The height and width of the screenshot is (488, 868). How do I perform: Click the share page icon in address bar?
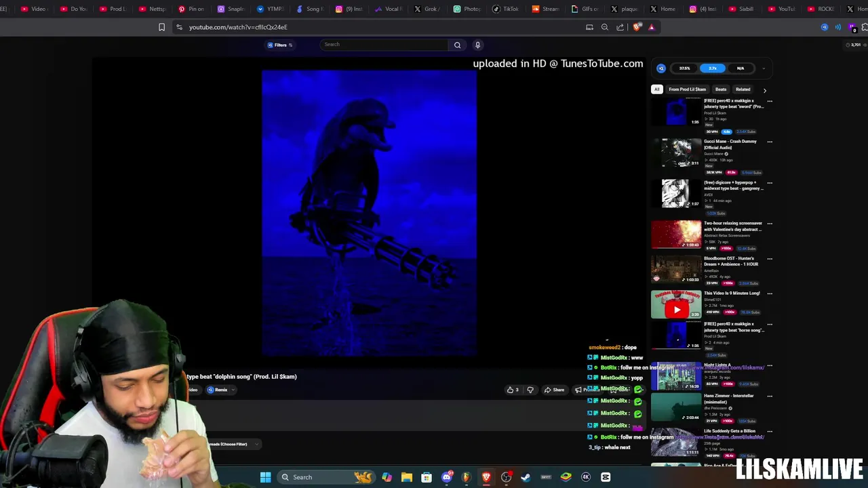[620, 27]
